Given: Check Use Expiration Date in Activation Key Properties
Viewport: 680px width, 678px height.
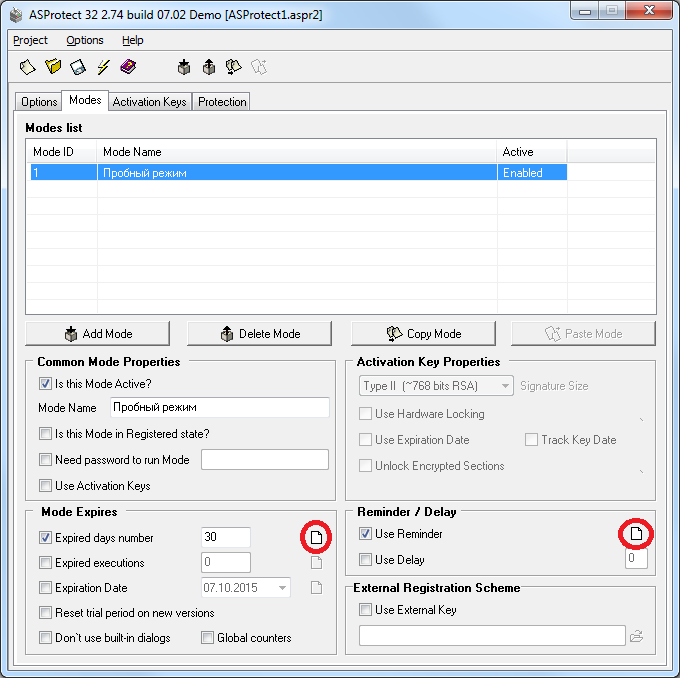Looking at the screenshot, I should [365, 439].
